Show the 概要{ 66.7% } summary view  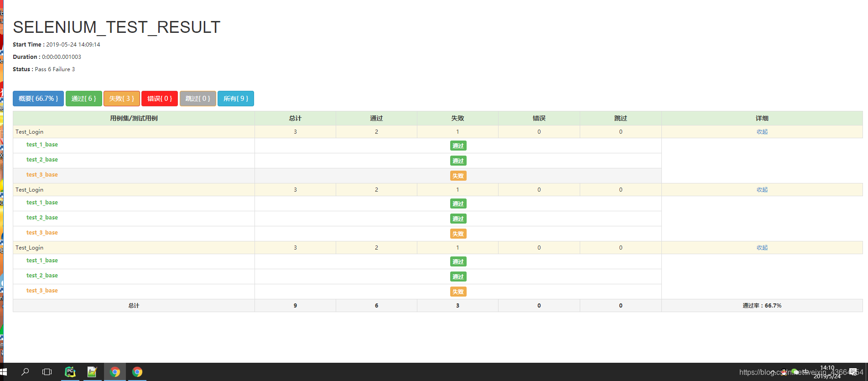38,99
